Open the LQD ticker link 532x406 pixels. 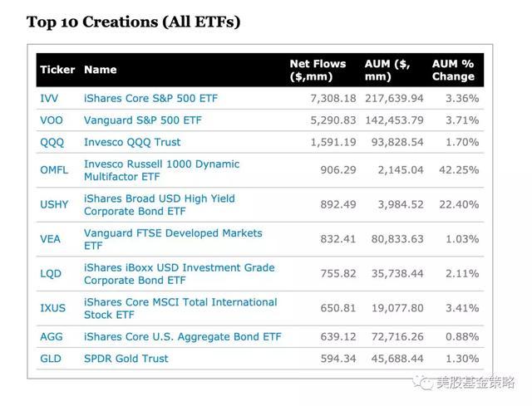(x=51, y=273)
